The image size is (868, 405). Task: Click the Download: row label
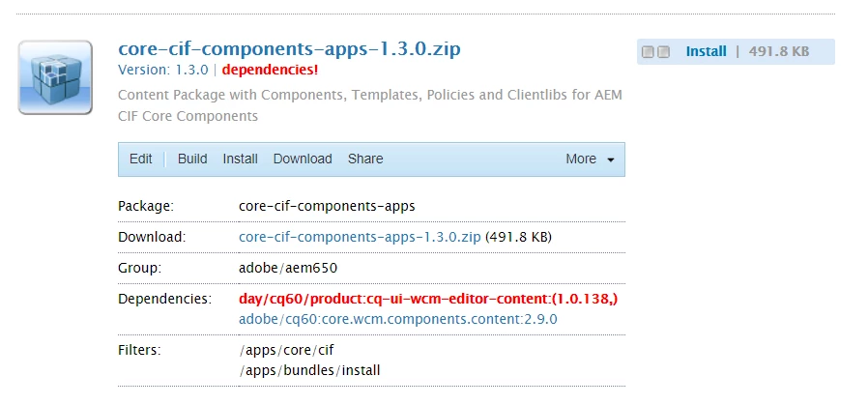pyautogui.click(x=152, y=237)
